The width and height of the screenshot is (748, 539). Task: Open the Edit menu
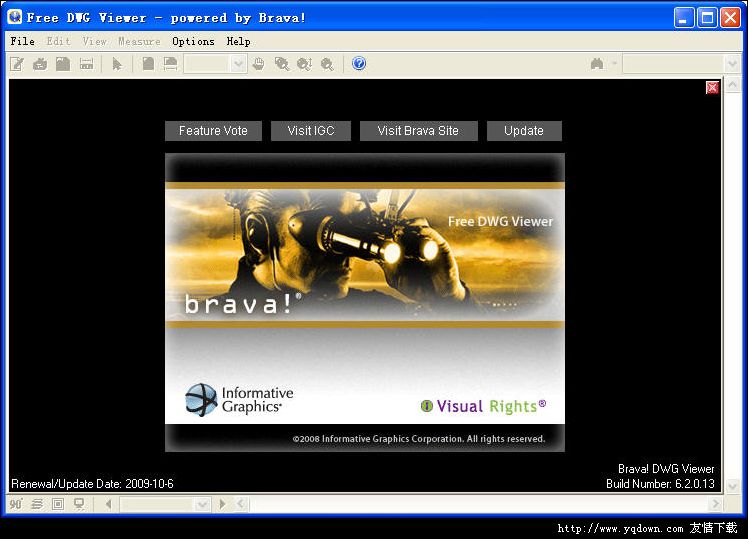58,41
